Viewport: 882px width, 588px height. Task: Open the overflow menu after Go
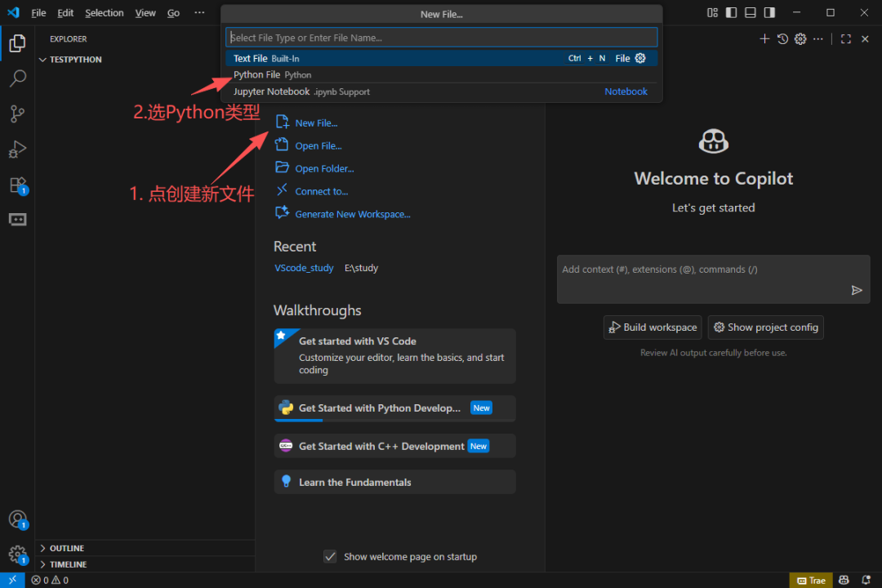pos(200,12)
